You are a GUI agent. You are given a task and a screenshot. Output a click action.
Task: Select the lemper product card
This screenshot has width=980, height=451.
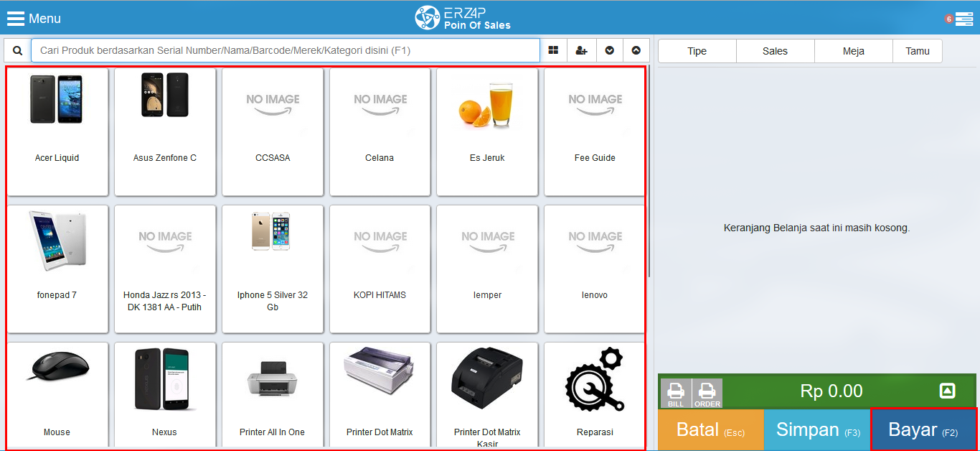pyautogui.click(x=487, y=269)
